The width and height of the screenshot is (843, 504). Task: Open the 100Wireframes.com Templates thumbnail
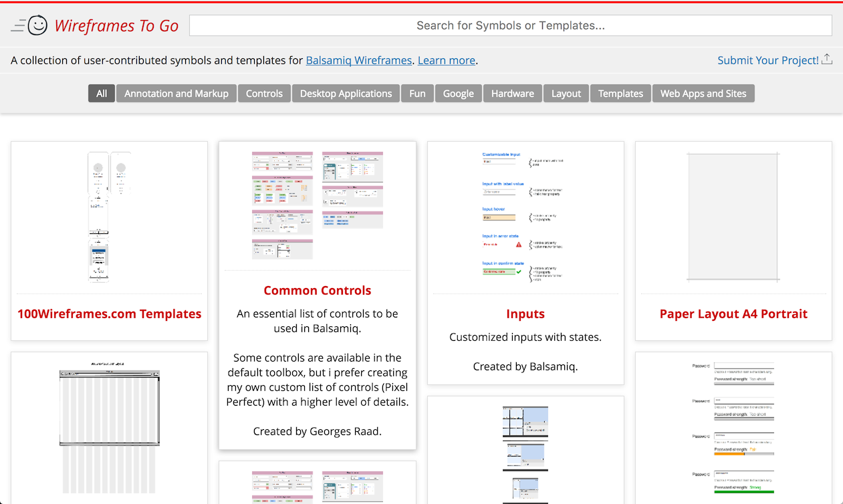(x=109, y=217)
